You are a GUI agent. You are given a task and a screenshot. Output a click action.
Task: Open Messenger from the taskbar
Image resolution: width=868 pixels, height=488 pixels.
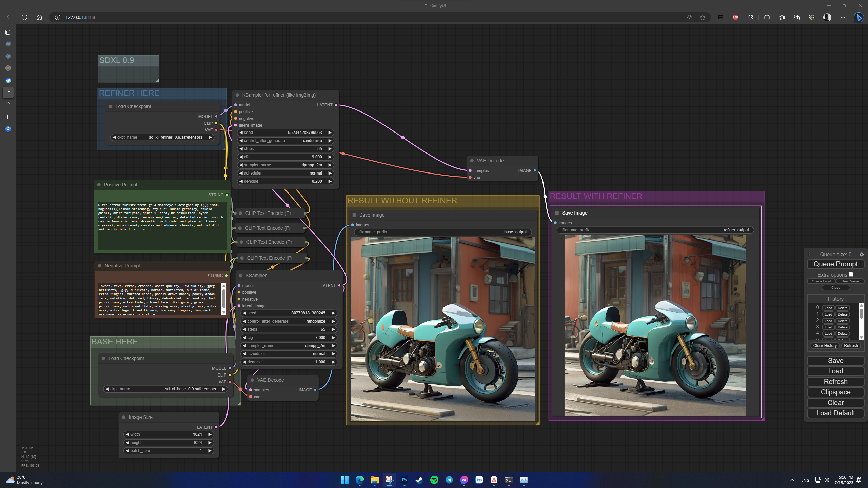tap(464, 480)
